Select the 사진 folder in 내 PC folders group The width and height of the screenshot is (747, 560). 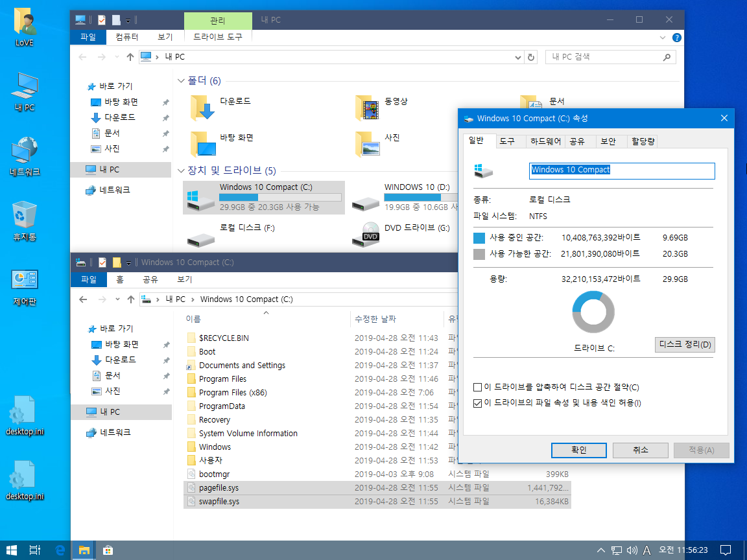[x=378, y=145]
